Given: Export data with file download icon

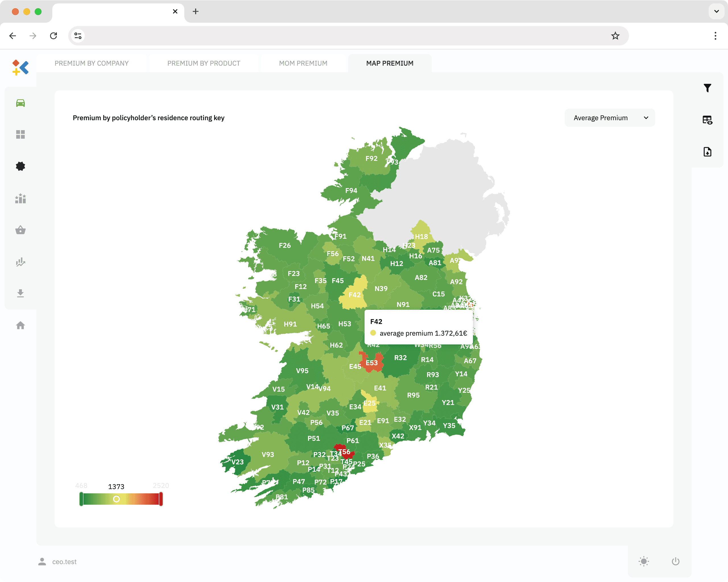Looking at the screenshot, I should [707, 151].
